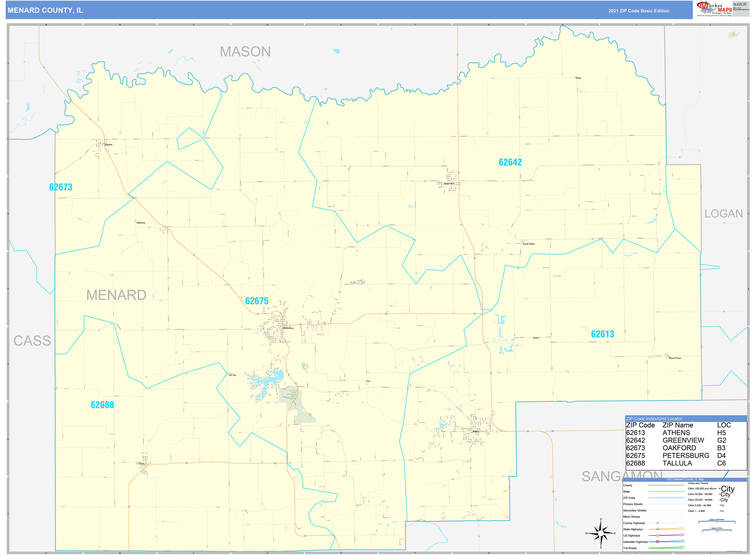
Task: Select the US Highways shield symbol in legend
Action: point(658,536)
